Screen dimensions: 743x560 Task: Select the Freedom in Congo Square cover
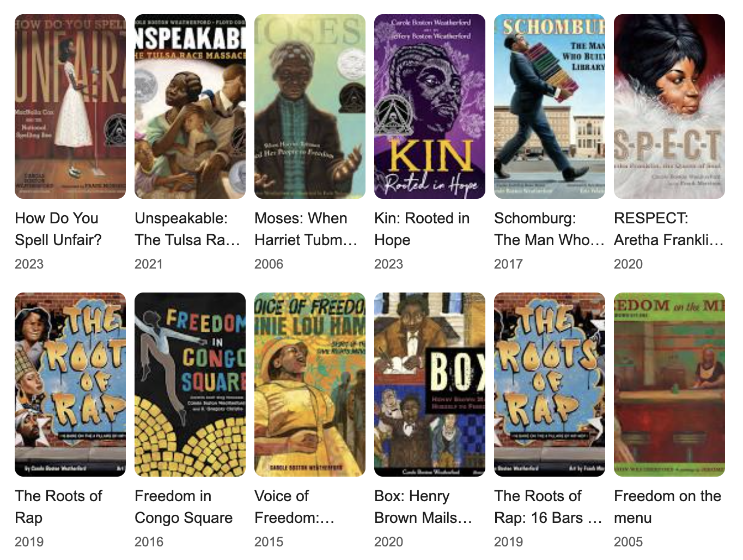190,384
